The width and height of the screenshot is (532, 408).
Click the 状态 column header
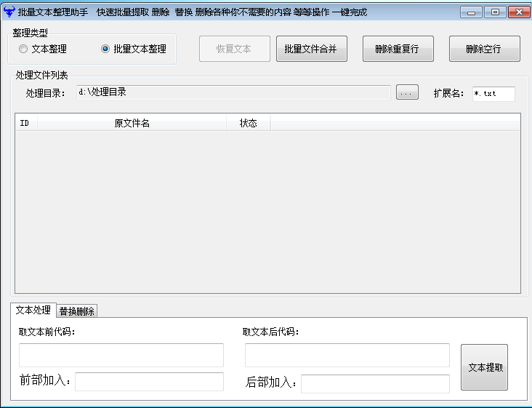click(249, 123)
